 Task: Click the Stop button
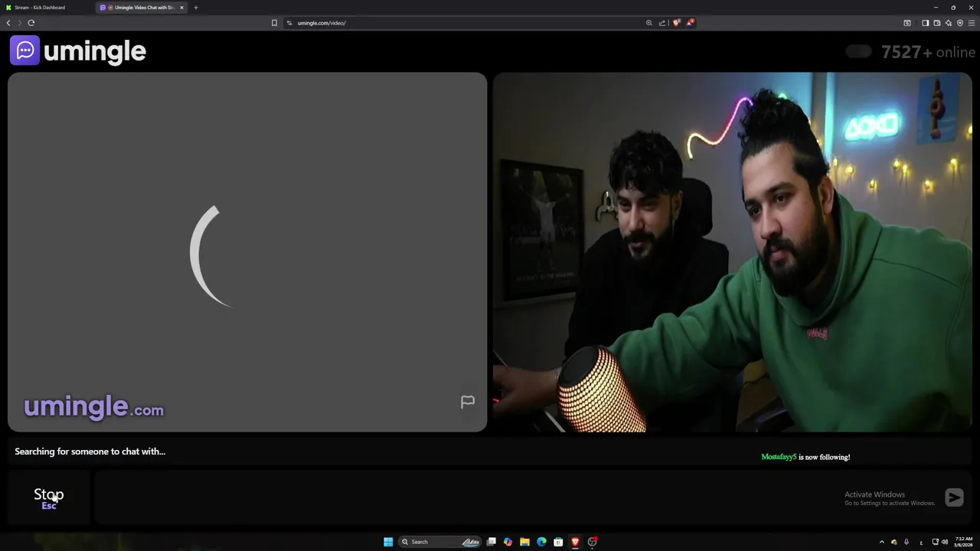49,498
